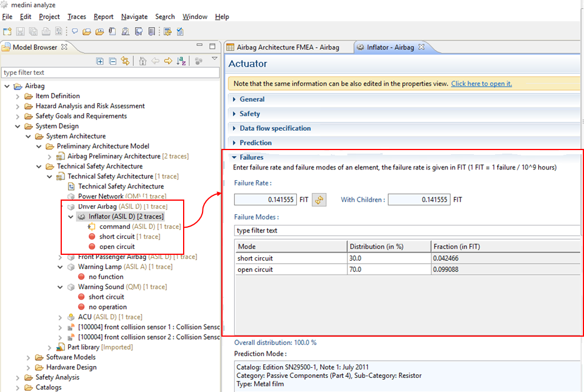This screenshot has height=392, width=584.
Task: Click the speech bubble icon in toolbar
Action: [x=75, y=32]
